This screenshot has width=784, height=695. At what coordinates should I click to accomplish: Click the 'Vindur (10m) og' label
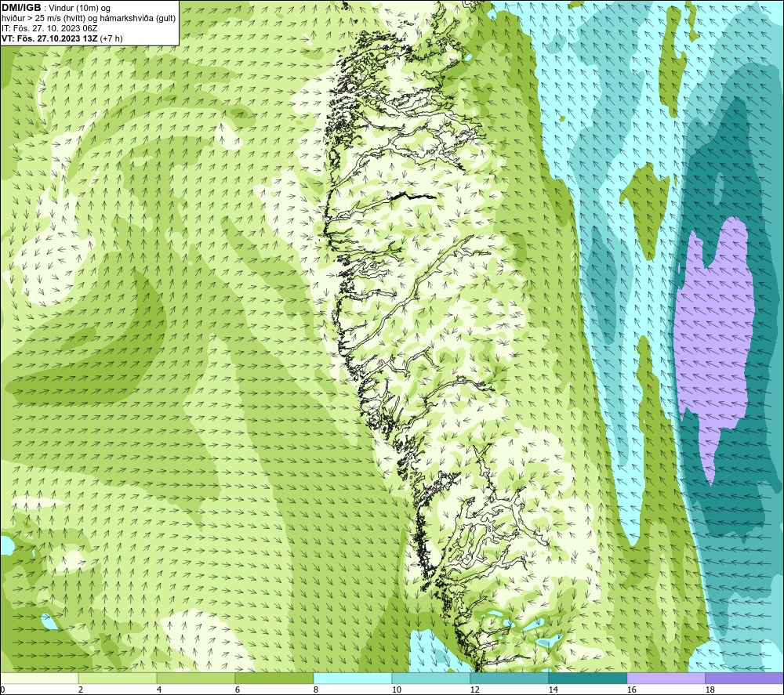(x=80, y=8)
